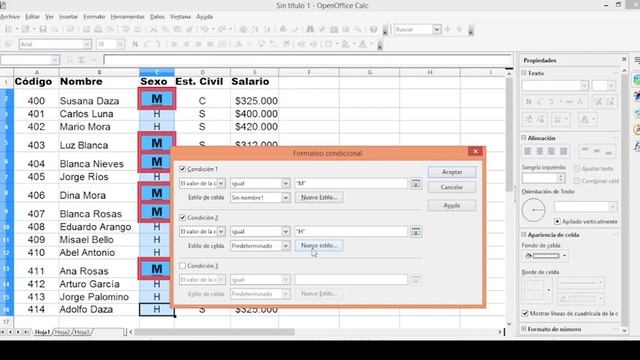
Task: Click the Borders icon in formatting toolbar
Action: (x=328, y=44)
